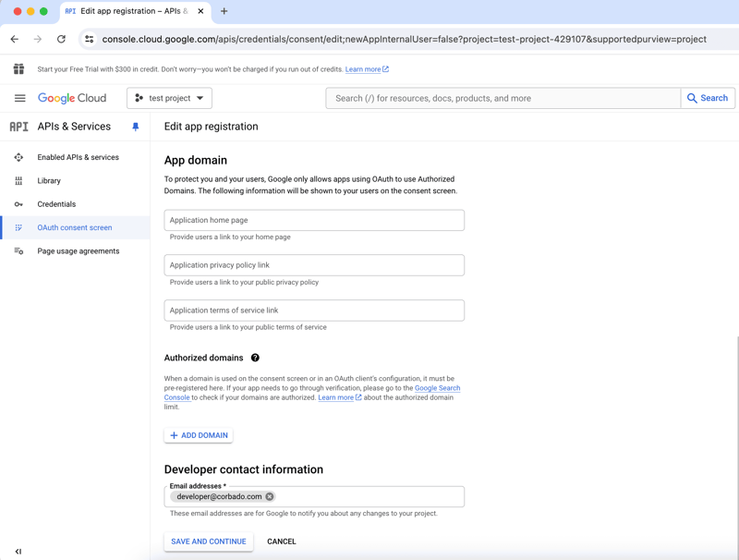The width and height of the screenshot is (739, 560).
Task: Click the Google Cloud logo
Action: tap(72, 98)
